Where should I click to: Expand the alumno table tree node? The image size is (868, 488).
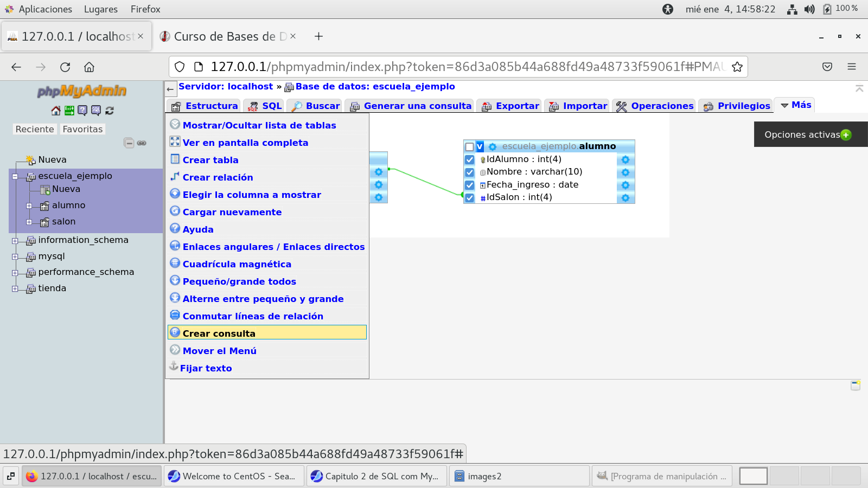pos(29,206)
